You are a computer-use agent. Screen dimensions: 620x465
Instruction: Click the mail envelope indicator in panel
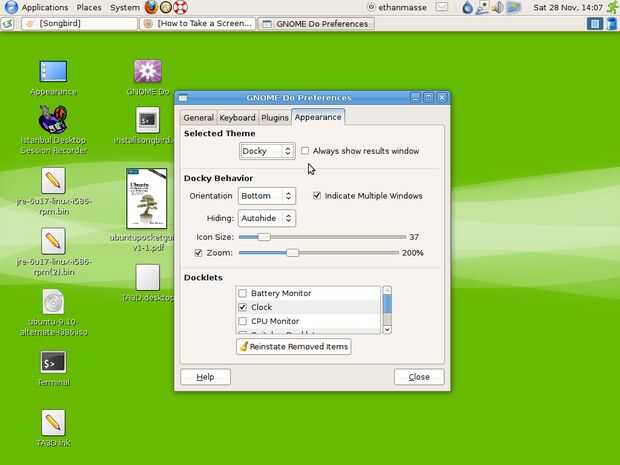[442, 7]
